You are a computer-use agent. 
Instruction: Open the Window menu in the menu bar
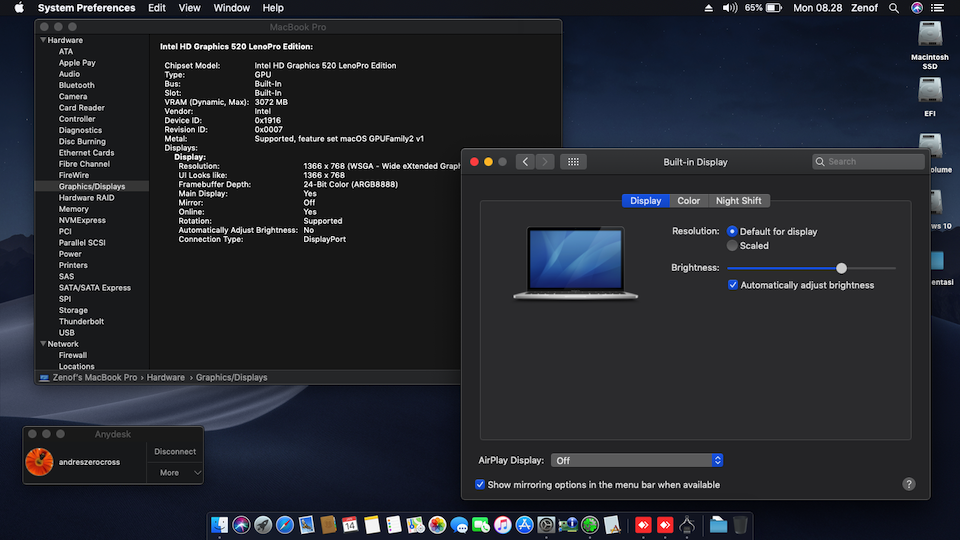coord(232,8)
